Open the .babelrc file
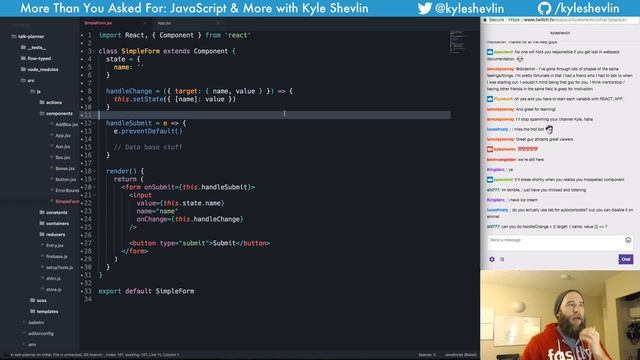The height and width of the screenshot is (360, 640). point(36,322)
